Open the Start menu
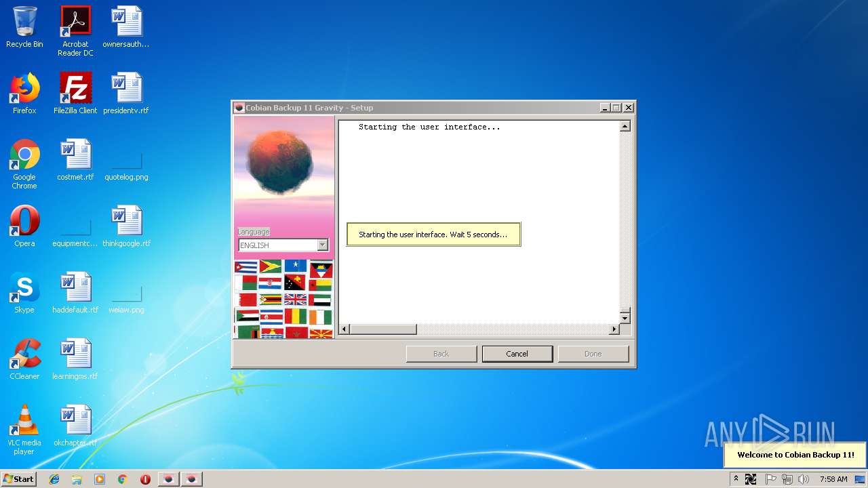The width and height of the screenshot is (868, 488). (x=19, y=479)
